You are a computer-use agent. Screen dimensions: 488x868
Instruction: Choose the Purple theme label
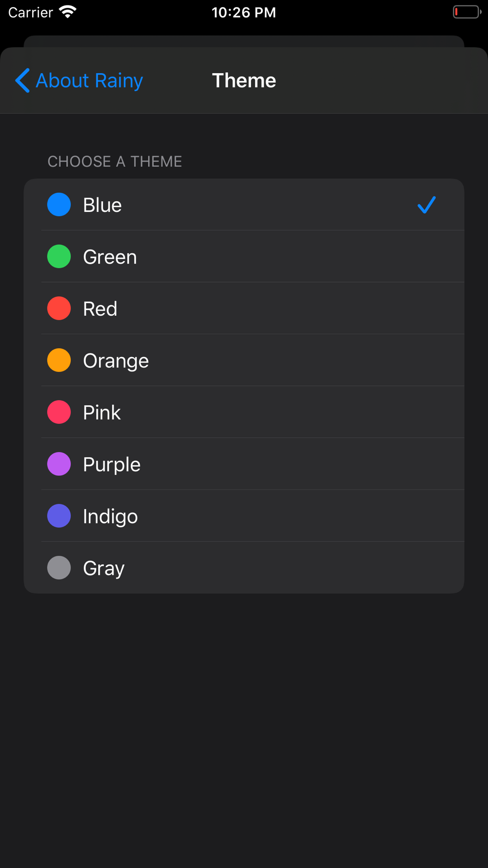pos(112,464)
